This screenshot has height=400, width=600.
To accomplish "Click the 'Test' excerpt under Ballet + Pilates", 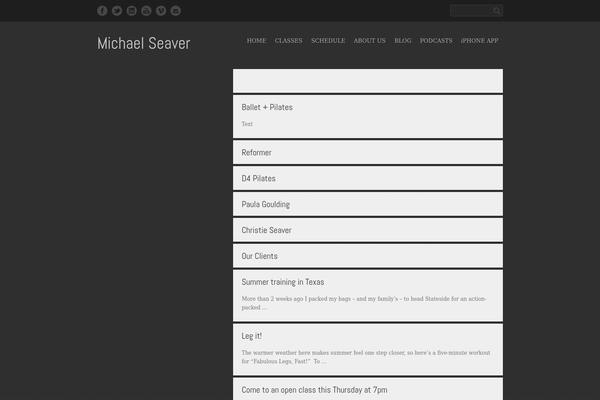I will 247,124.
